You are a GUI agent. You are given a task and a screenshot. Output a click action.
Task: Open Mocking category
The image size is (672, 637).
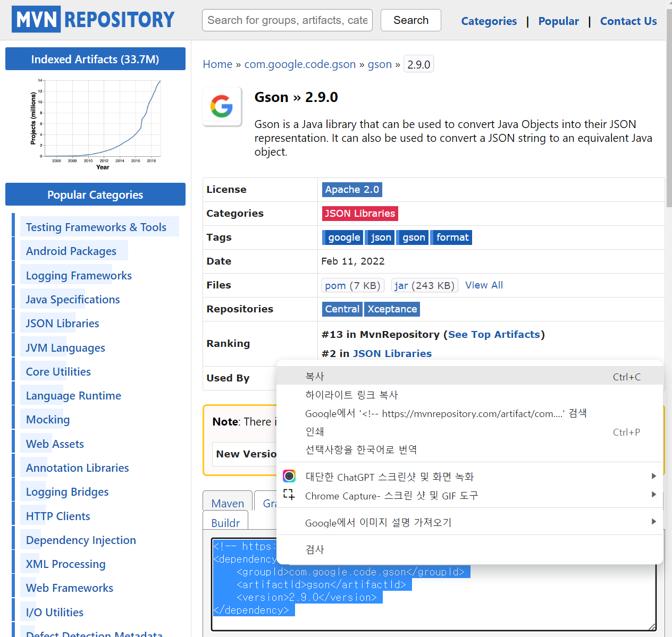click(x=48, y=420)
